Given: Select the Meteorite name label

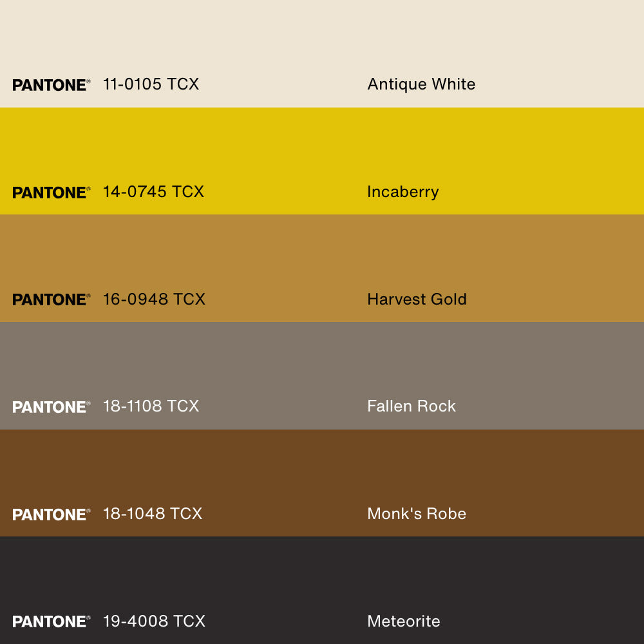Looking at the screenshot, I should [403, 621].
